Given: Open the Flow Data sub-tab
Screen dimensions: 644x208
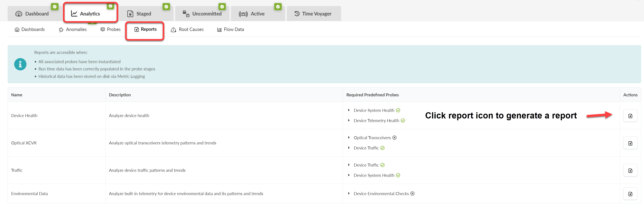Looking at the screenshot, I should (230, 30).
